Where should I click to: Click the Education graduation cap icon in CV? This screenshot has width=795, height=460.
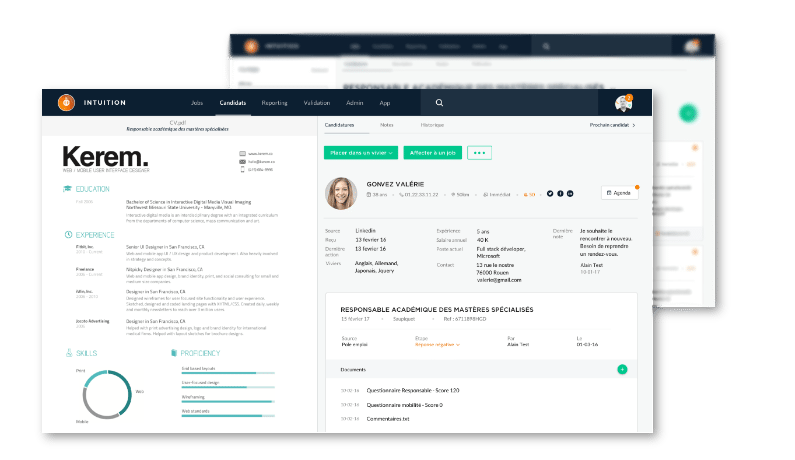tap(67, 189)
